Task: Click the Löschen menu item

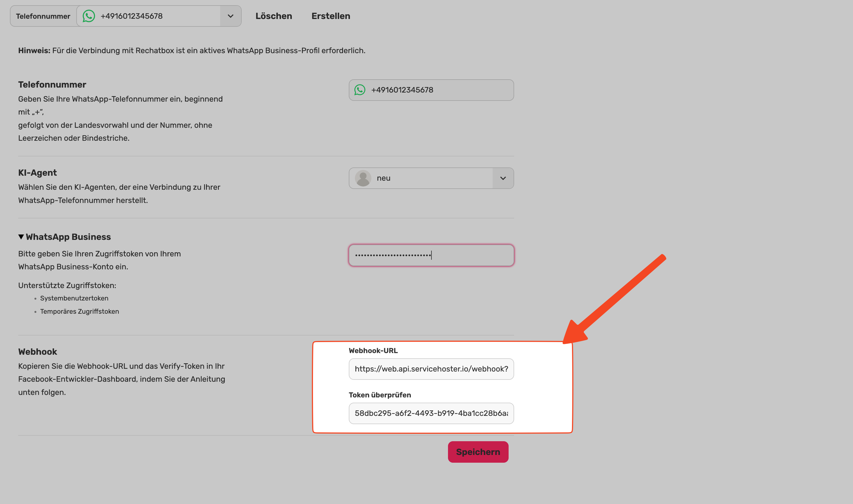Action: [x=274, y=16]
